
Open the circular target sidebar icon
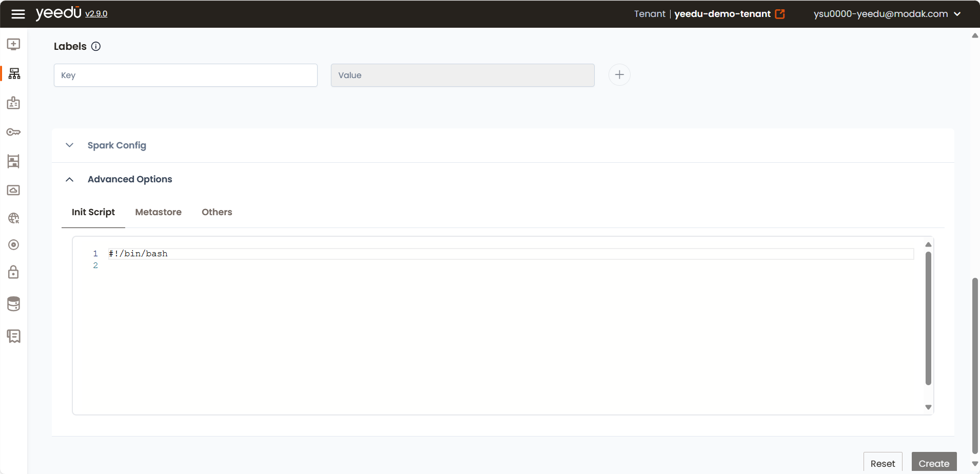click(x=14, y=245)
